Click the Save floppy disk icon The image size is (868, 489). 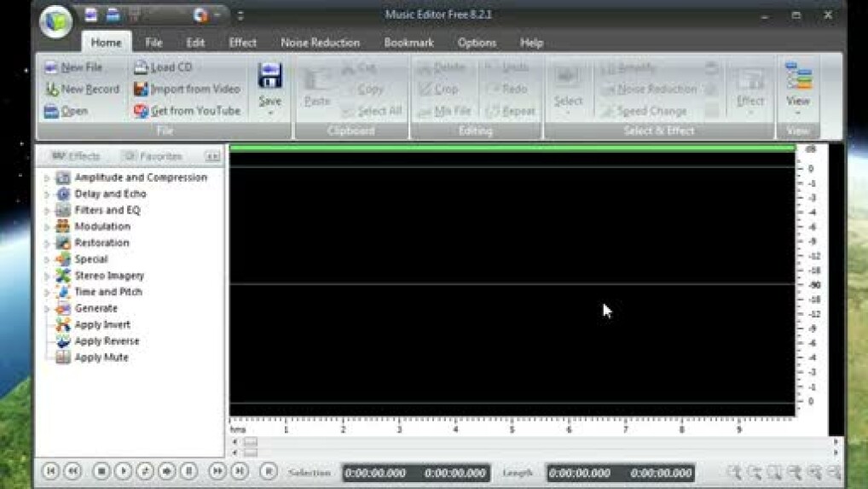click(270, 77)
